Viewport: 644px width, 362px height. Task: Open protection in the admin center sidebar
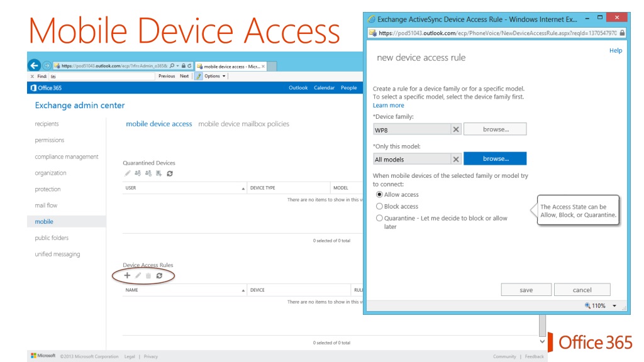tap(48, 189)
